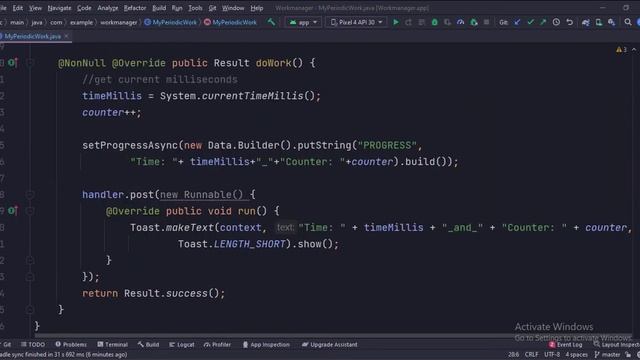The width and height of the screenshot is (640, 360).
Task: Click the workmanager breadcrumb
Action: (x=119, y=22)
